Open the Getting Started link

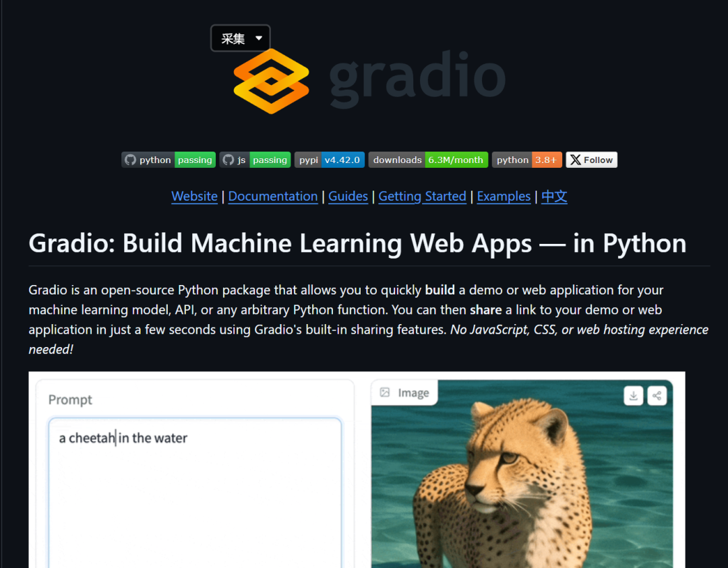coord(422,196)
